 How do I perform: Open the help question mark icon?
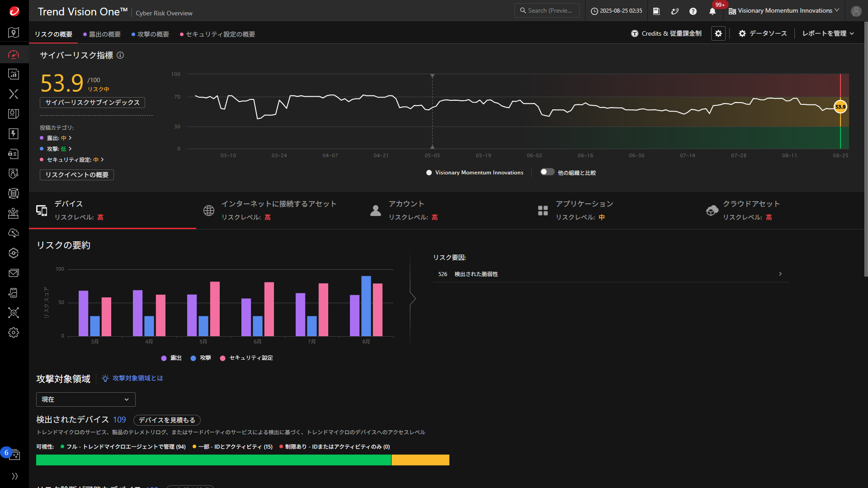click(693, 11)
